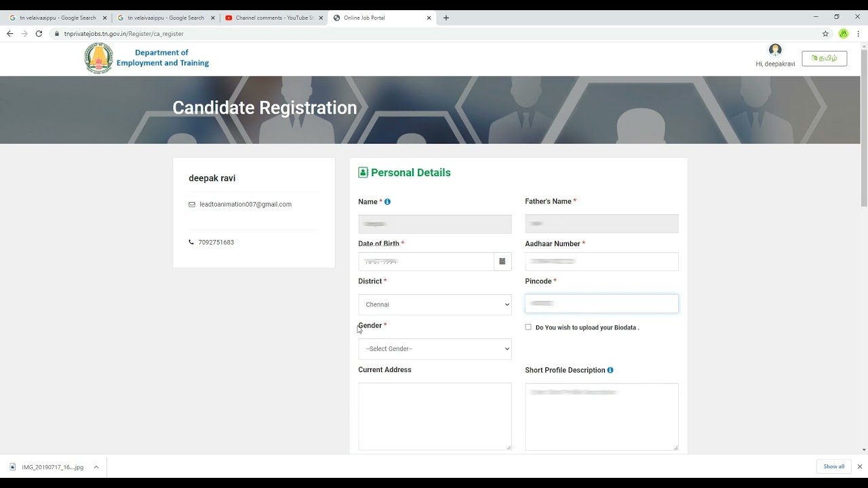This screenshot has height=488, width=868.
Task: Switch to first tn velaivaaippu Google Search tab
Action: 58,18
